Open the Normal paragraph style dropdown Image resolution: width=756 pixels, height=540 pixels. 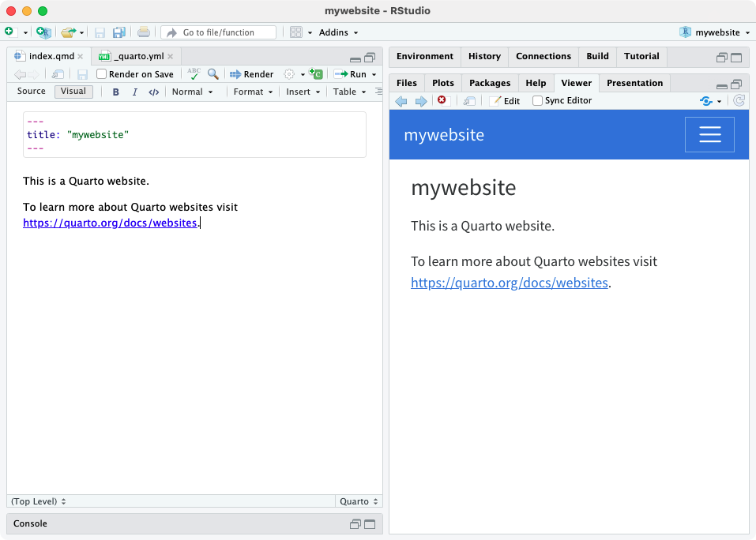pyautogui.click(x=192, y=92)
